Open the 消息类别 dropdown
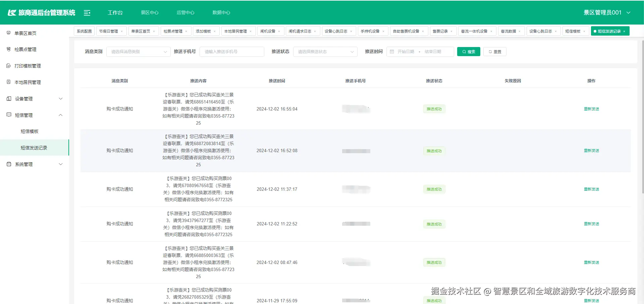Viewport: 644px width, 304px height. point(139,52)
